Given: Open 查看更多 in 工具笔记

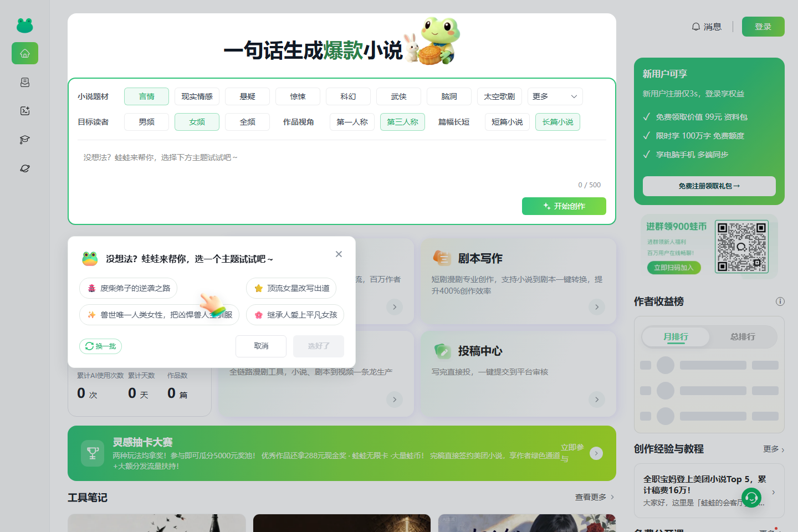Looking at the screenshot, I should tap(595, 497).
